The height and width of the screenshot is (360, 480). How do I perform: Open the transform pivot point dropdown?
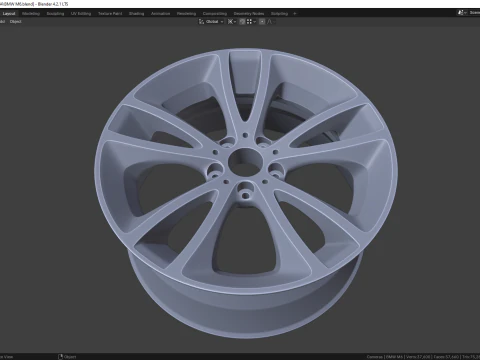[232, 22]
